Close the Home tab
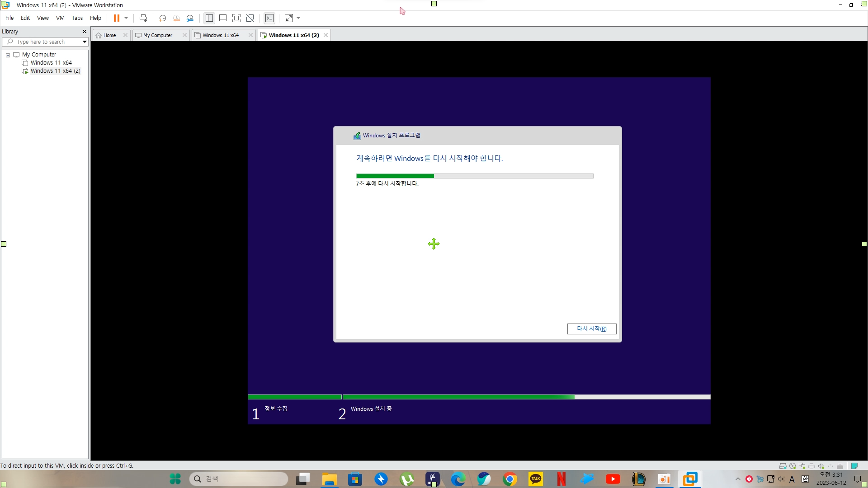868x488 pixels. coord(125,35)
